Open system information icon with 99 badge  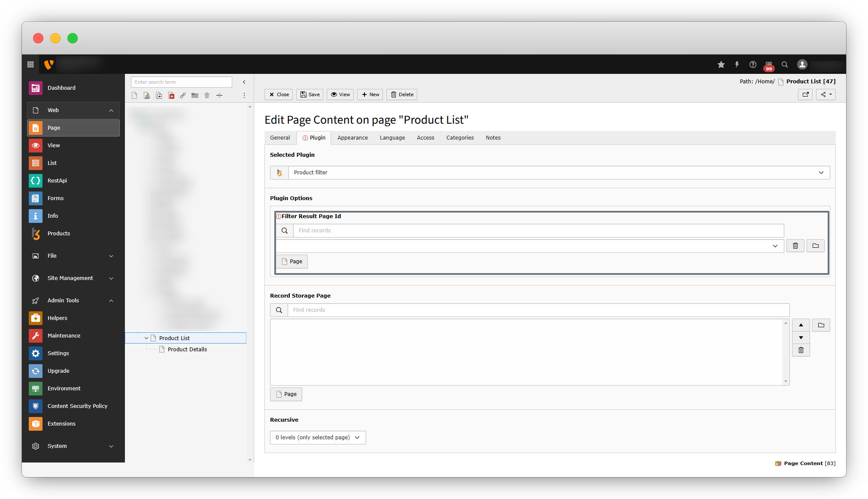(768, 65)
